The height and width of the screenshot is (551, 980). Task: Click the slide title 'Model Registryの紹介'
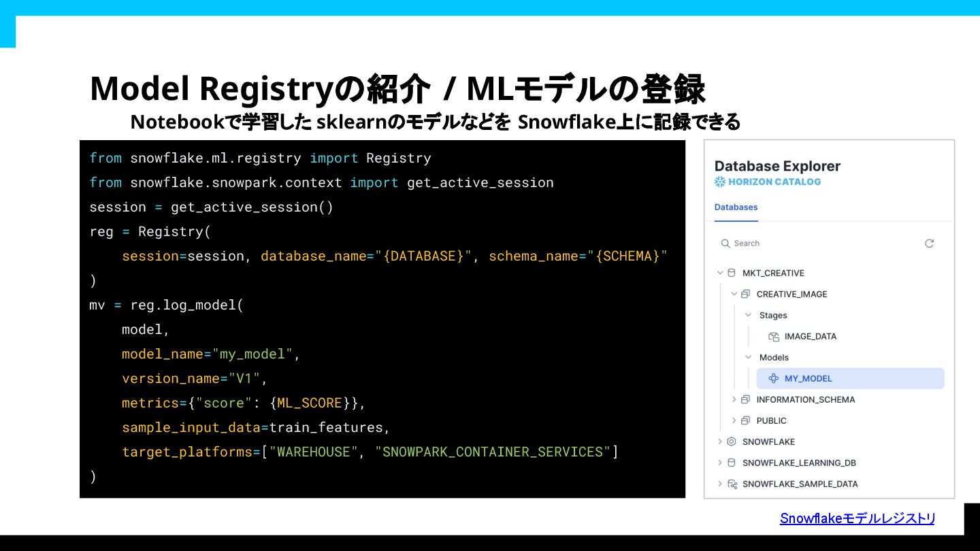point(260,88)
